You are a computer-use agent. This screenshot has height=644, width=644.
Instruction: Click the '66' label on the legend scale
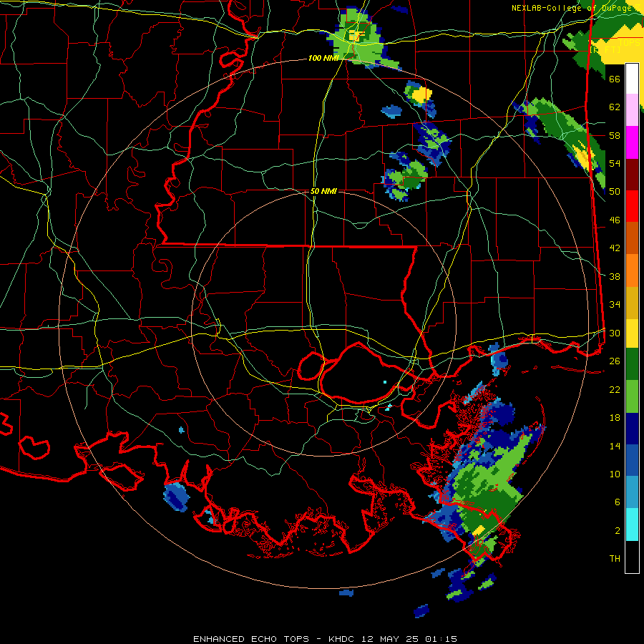[615, 79]
